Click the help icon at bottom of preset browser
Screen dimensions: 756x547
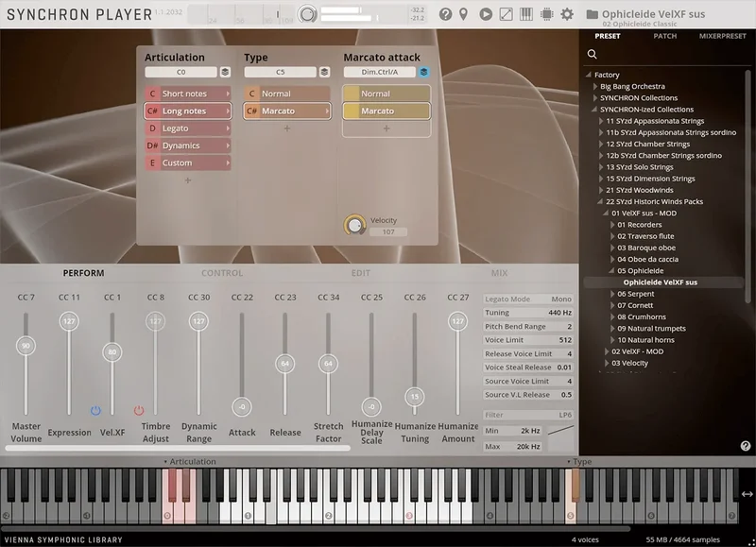[746, 446]
